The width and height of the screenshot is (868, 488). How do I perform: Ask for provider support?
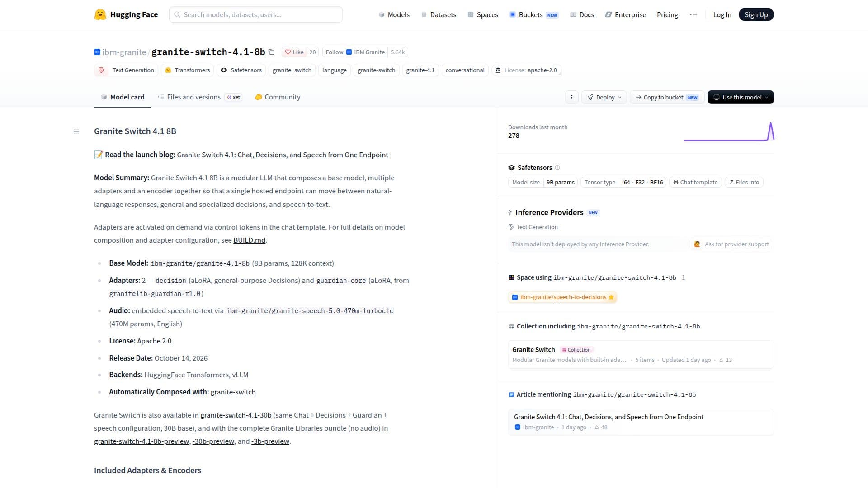731,244
